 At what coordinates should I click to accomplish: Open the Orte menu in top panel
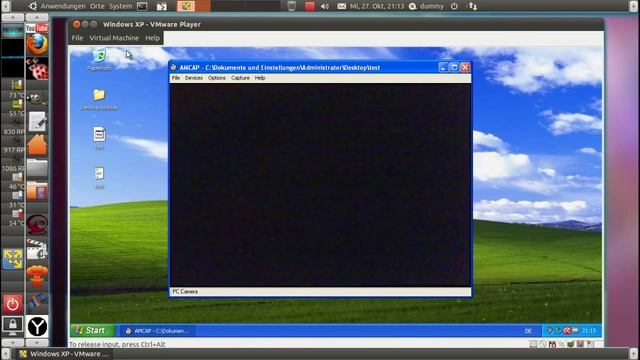coord(97,6)
